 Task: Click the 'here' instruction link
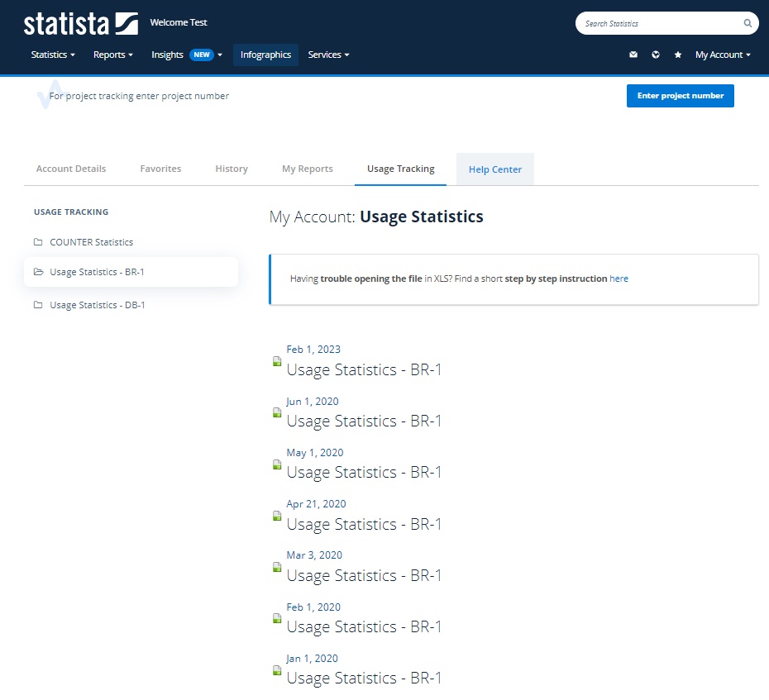(x=619, y=279)
